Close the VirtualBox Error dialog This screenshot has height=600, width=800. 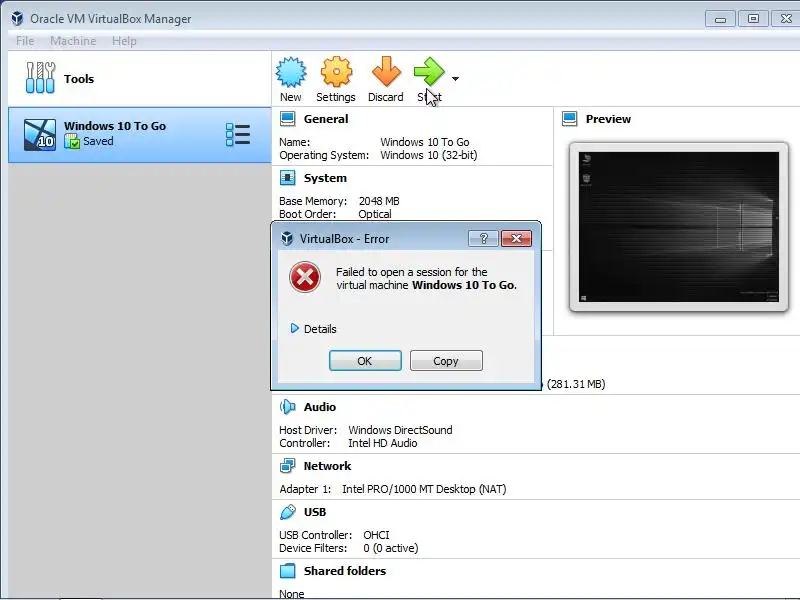(516, 238)
